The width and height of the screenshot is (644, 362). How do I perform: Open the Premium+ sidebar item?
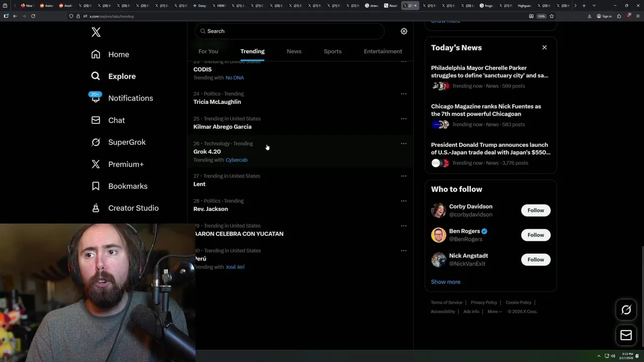(117, 164)
